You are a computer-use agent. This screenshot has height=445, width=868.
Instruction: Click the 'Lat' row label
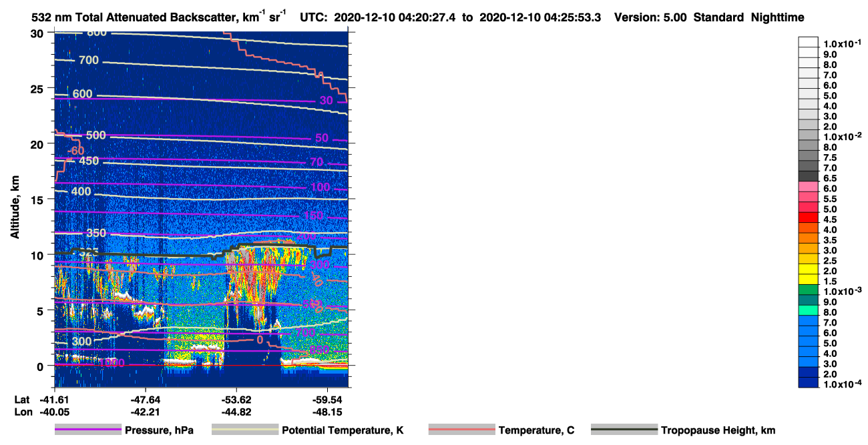tap(22, 400)
